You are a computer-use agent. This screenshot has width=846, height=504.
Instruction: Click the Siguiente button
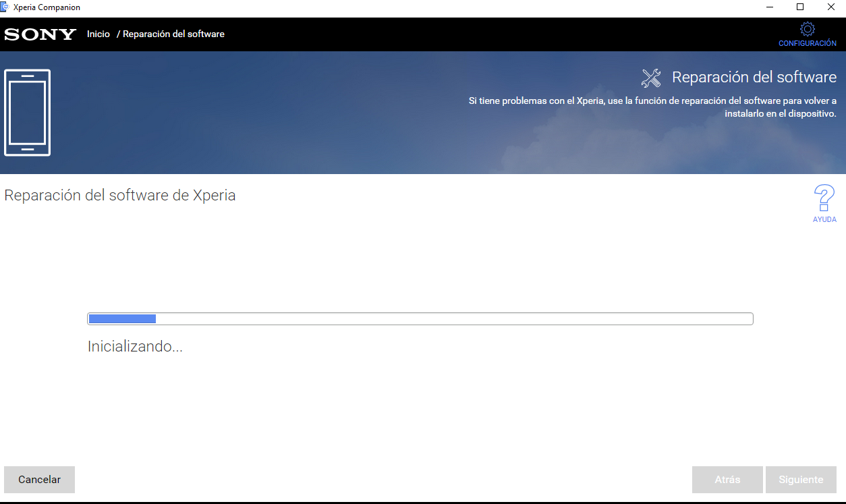click(x=801, y=480)
